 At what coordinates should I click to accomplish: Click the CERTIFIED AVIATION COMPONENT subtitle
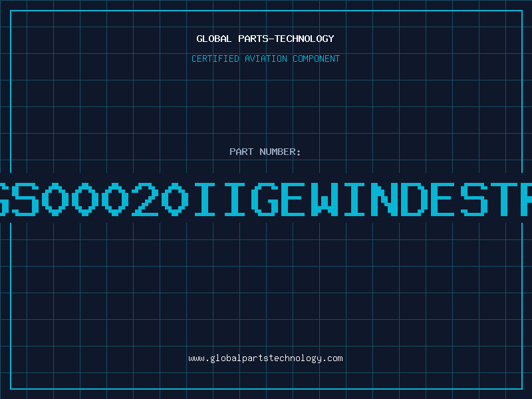point(265,59)
